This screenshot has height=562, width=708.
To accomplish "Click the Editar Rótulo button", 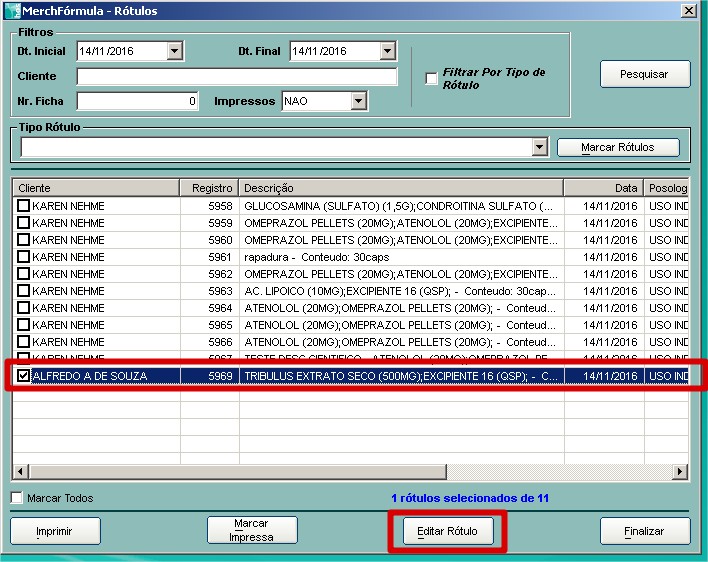I will 447,531.
